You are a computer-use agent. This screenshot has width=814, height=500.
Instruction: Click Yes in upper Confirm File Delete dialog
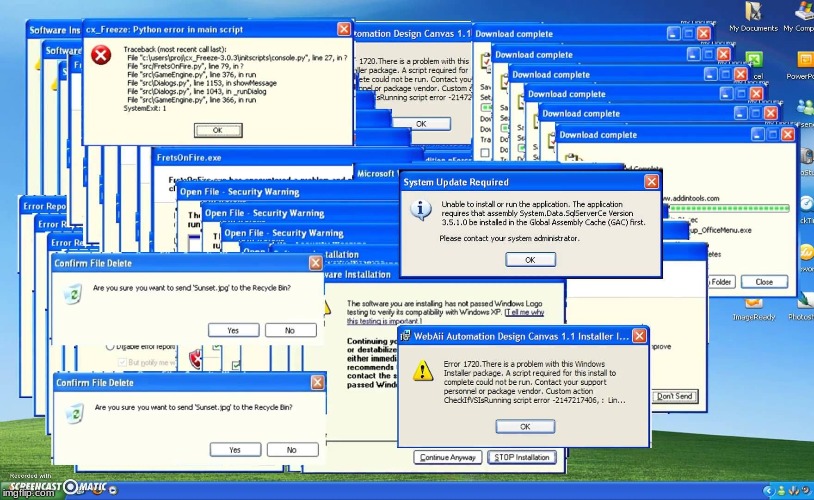pyautogui.click(x=233, y=330)
